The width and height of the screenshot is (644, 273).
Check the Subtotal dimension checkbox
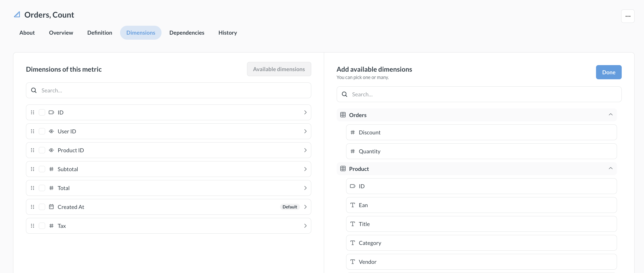point(42,169)
